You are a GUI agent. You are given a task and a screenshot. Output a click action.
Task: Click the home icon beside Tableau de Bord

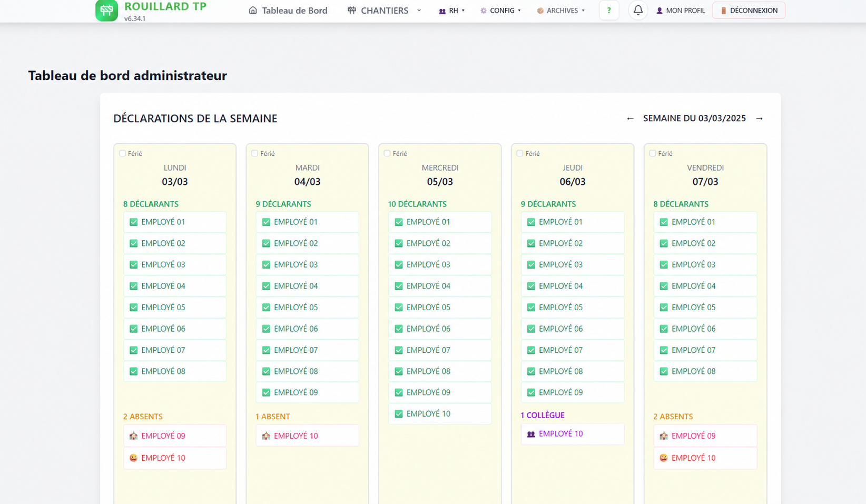click(253, 11)
